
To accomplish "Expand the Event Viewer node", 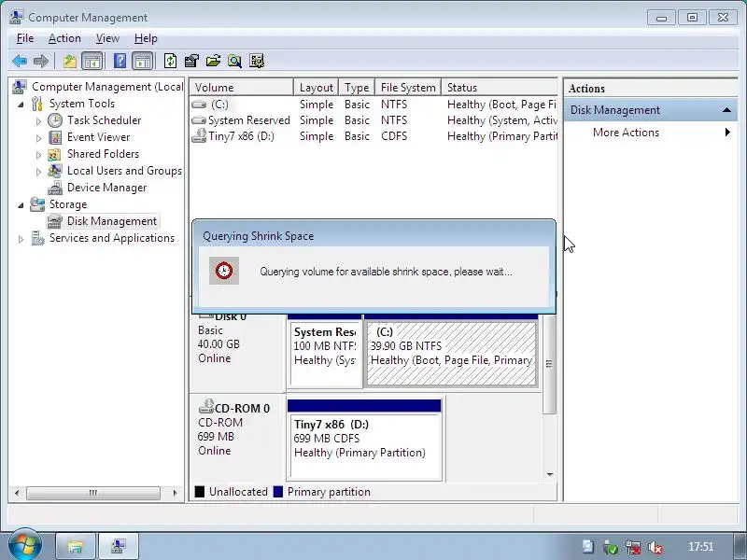I will 38,138.
